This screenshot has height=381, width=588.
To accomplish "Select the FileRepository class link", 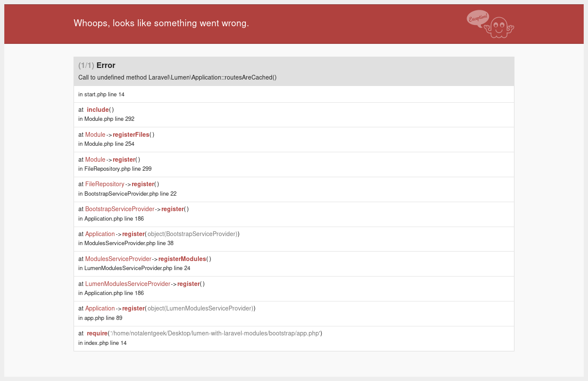I will (x=105, y=184).
